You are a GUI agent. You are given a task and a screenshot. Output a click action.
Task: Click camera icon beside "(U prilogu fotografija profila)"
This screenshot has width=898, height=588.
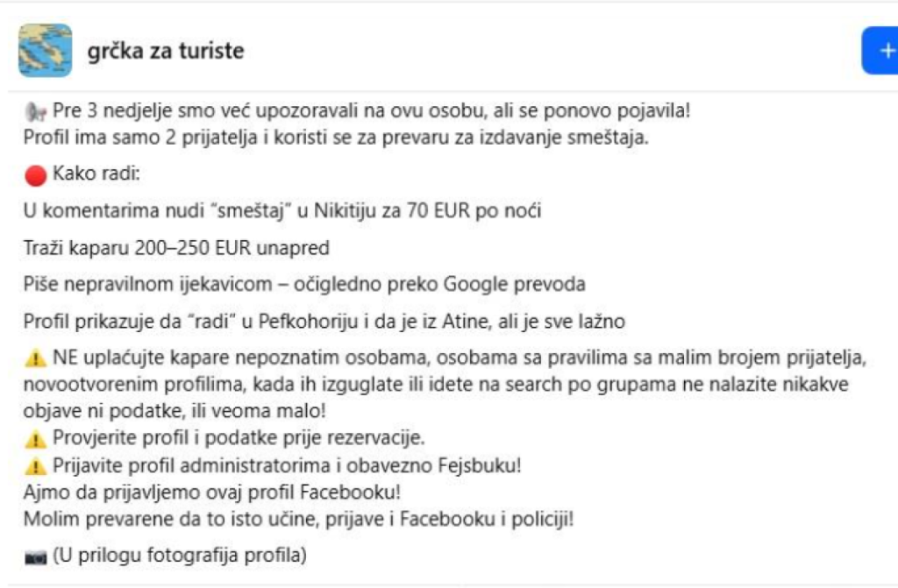36,556
